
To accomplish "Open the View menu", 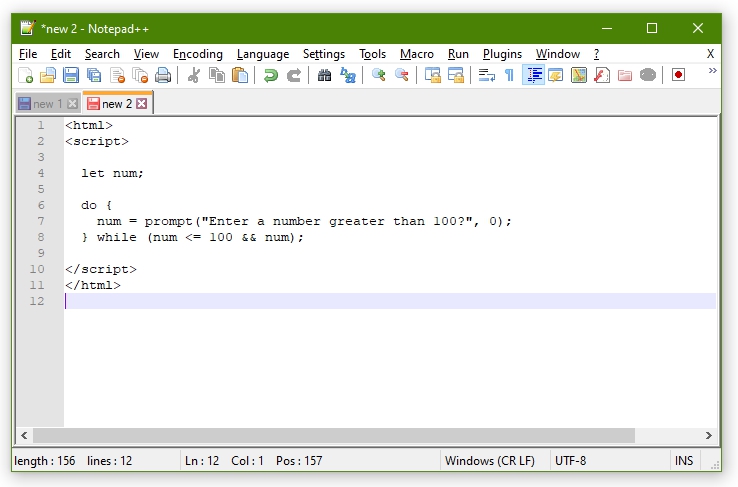I will pyautogui.click(x=146, y=54).
